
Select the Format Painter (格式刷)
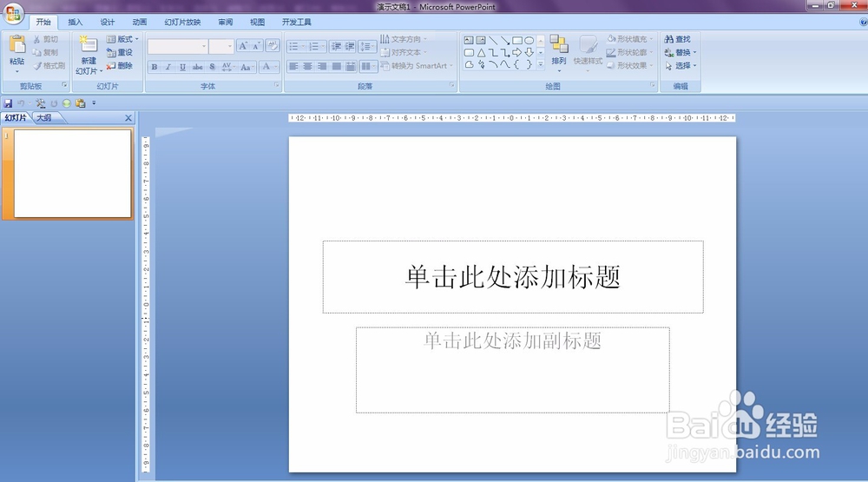coord(49,66)
